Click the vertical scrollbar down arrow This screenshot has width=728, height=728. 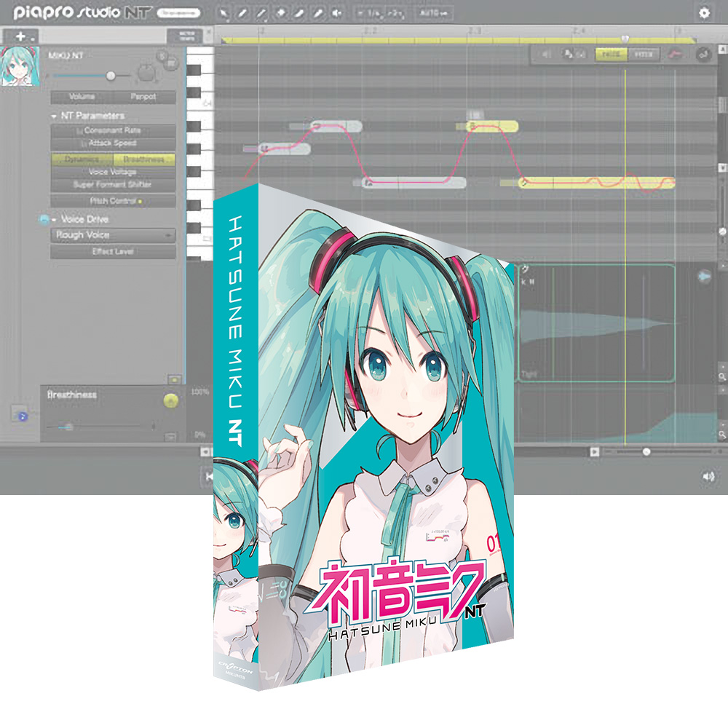723,167
